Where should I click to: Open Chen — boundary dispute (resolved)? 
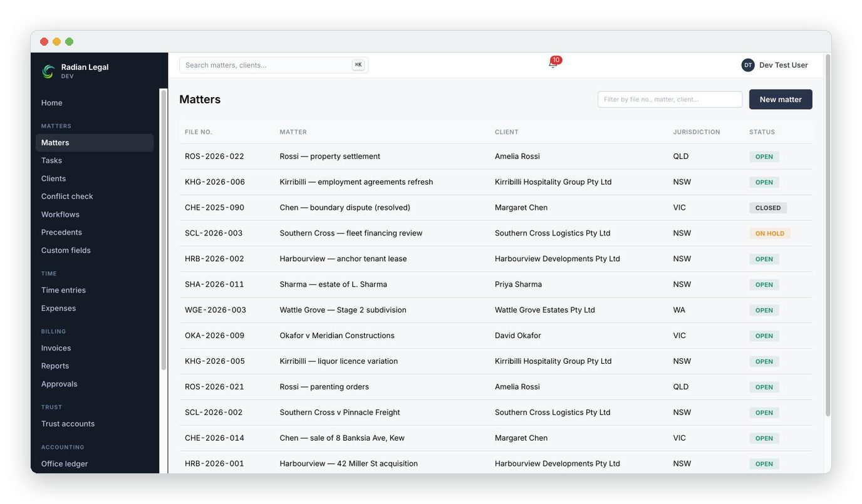345,208
